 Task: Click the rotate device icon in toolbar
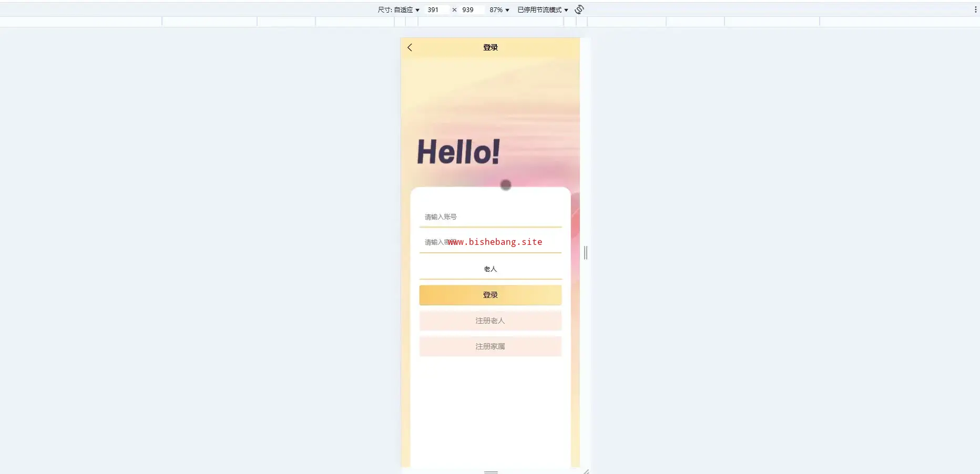579,9
